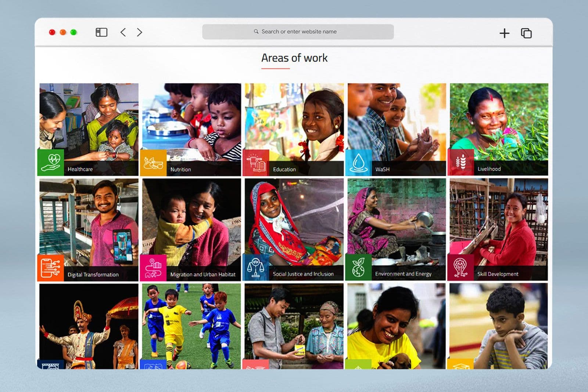
Task: Click the Healthcare label
Action: point(80,169)
